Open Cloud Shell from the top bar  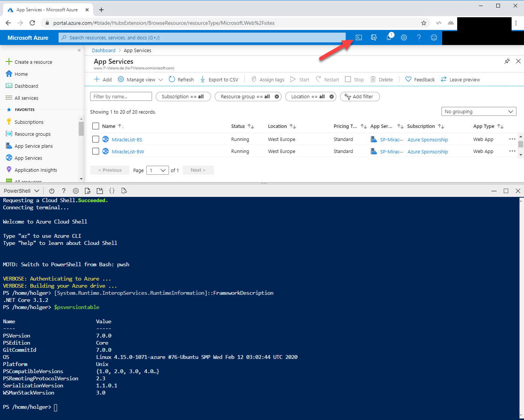pos(359,37)
